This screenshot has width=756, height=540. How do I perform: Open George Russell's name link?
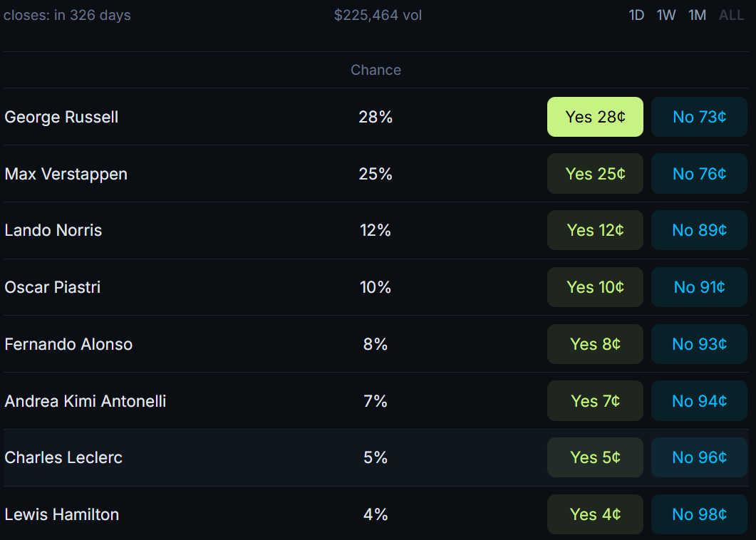click(x=61, y=117)
